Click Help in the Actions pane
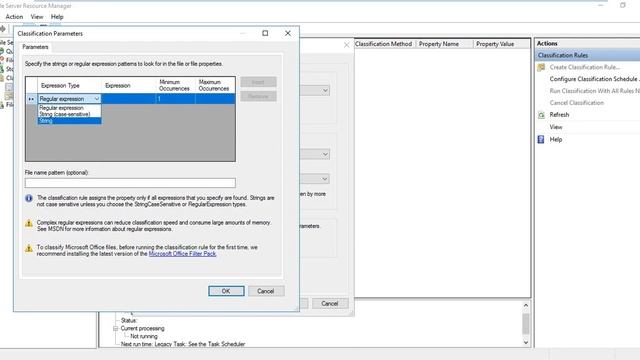The width and height of the screenshot is (640, 360). pos(556,139)
